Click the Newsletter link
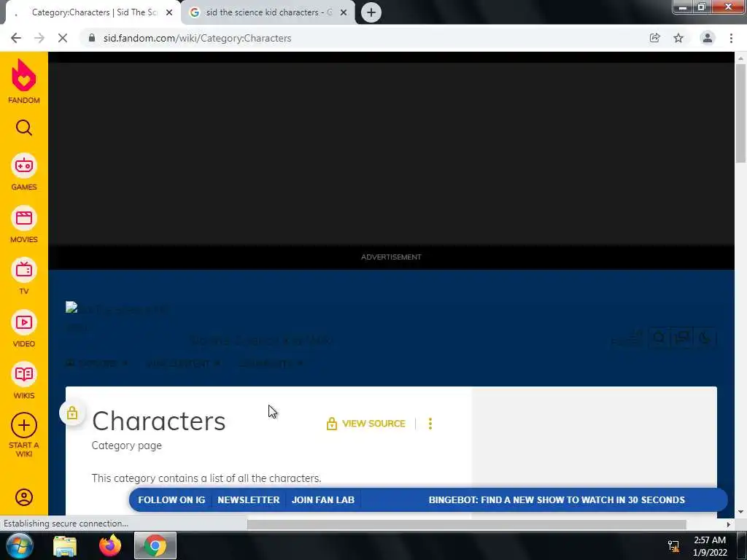This screenshot has height=560, width=747. tap(249, 500)
